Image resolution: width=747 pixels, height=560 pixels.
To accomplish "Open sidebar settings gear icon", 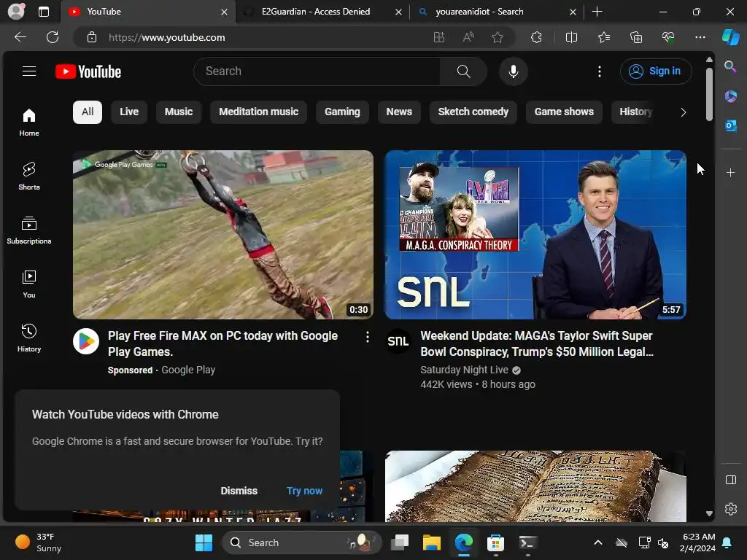I will tap(730, 509).
